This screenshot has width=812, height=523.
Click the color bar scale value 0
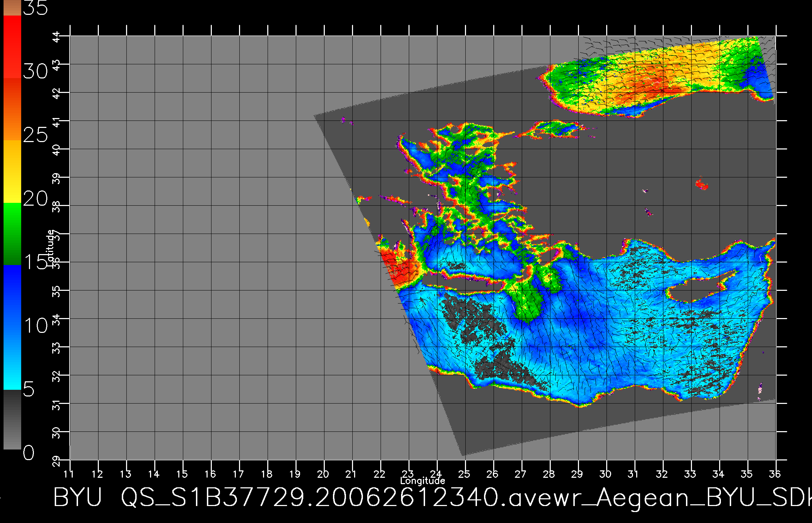pyautogui.click(x=29, y=453)
